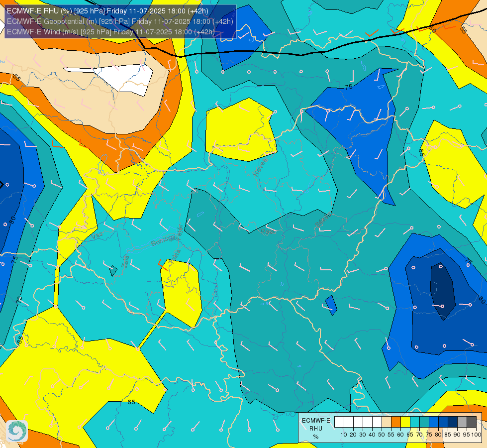Click legend tick label 50

(382, 435)
